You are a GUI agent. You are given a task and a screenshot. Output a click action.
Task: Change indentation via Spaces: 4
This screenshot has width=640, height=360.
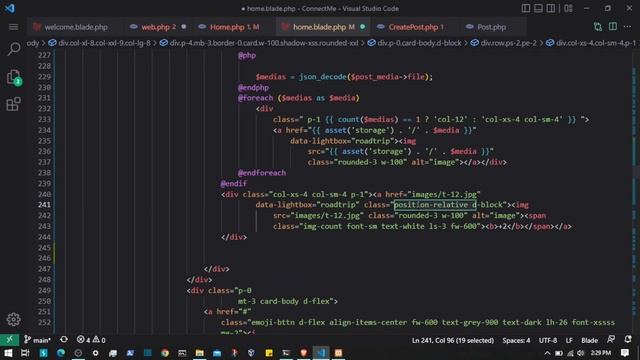(x=516, y=340)
